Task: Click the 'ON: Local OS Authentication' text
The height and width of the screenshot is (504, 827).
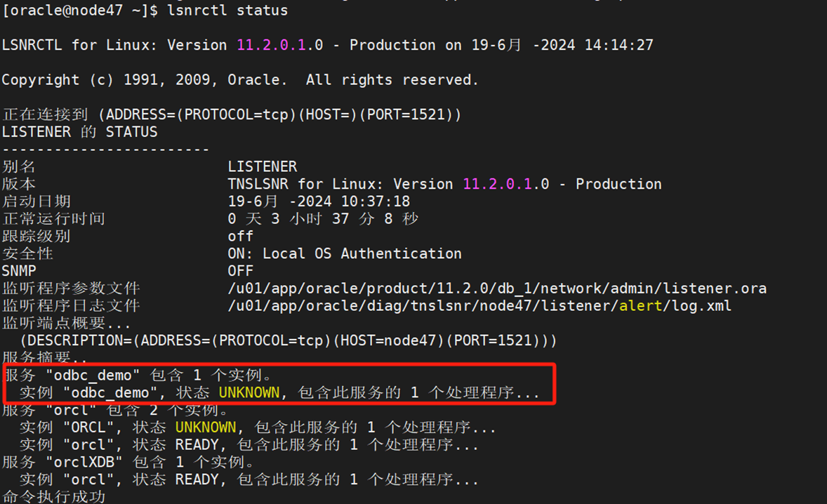Action: pyautogui.click(x=344, y=253)
